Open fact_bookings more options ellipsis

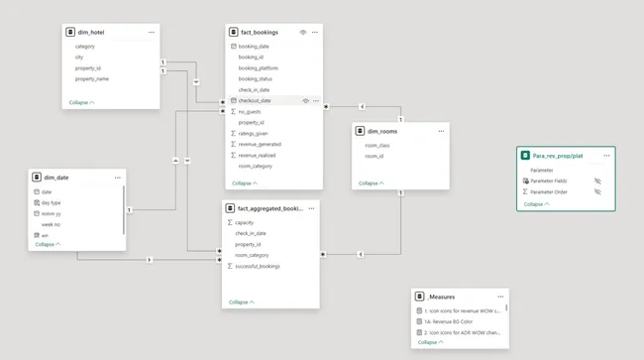(x=315, y=32)
